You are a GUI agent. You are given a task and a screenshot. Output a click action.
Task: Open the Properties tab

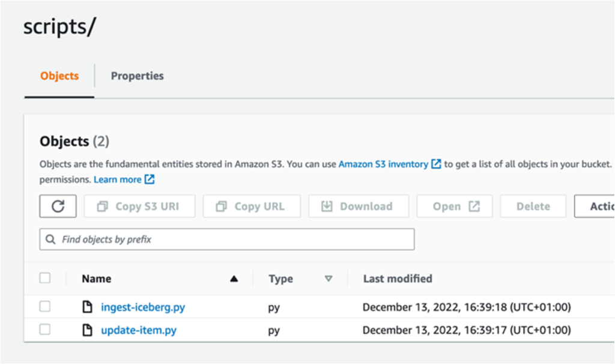click(x=137, y=76)
